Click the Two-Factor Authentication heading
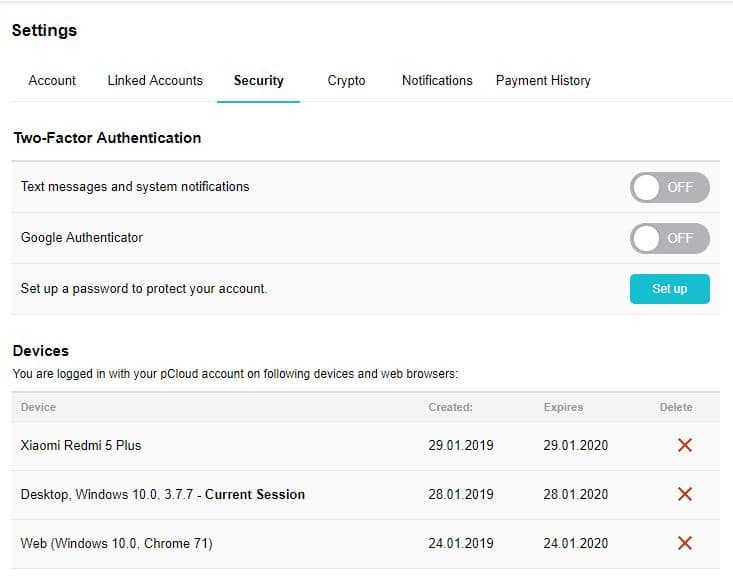The height and width of the screenshot is (580, 733). pyautogui.click(x=108, y=138)
